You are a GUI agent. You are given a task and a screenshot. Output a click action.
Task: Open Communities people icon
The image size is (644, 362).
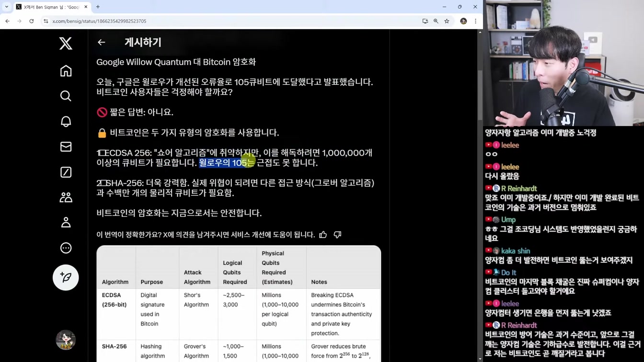click(66, 197)
